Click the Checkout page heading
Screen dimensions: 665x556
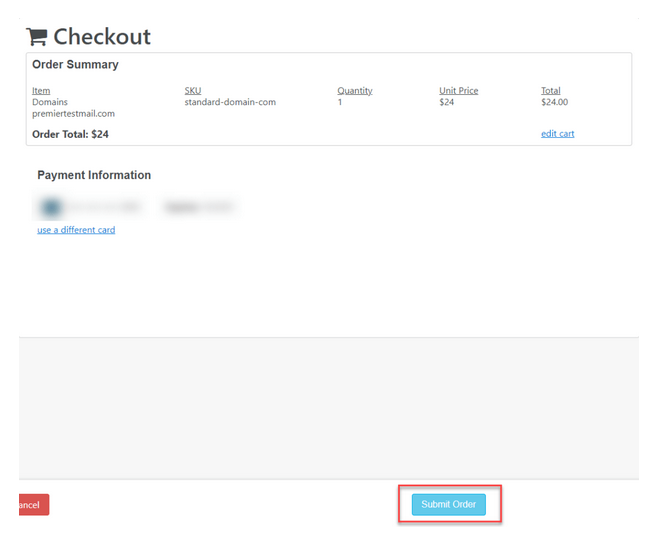coord(102,36)
